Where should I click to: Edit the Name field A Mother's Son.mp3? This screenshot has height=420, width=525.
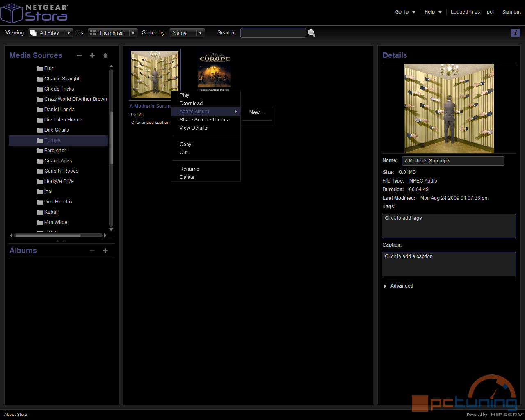[453, 161]
